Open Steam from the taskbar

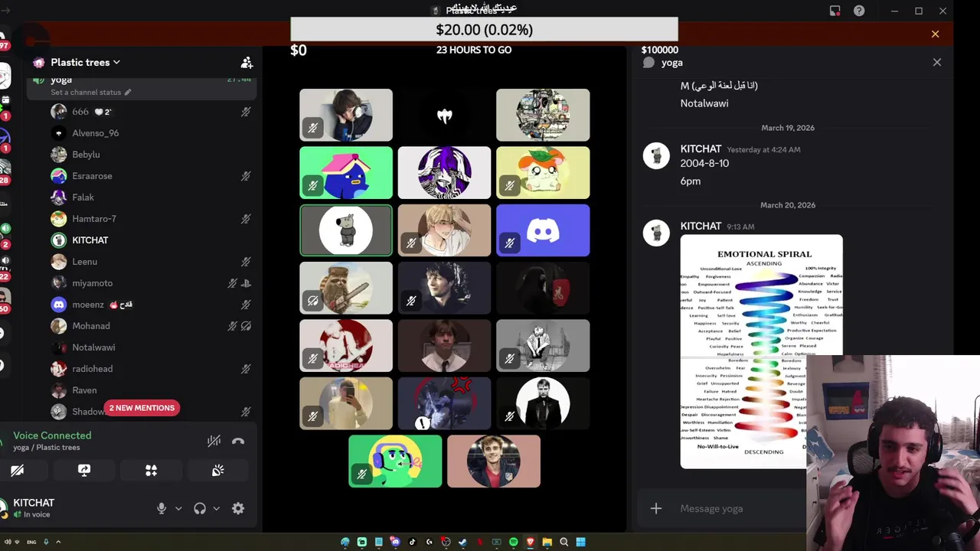[x=462, y=542]
